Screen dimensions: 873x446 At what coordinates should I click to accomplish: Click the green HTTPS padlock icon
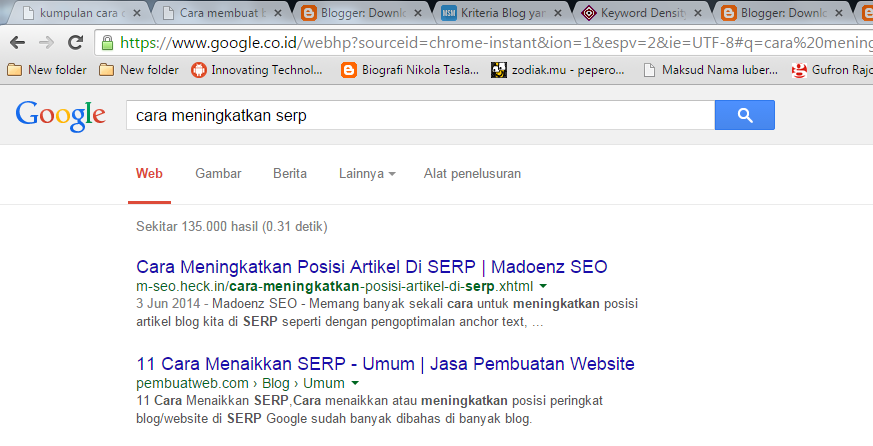(107, 43)
